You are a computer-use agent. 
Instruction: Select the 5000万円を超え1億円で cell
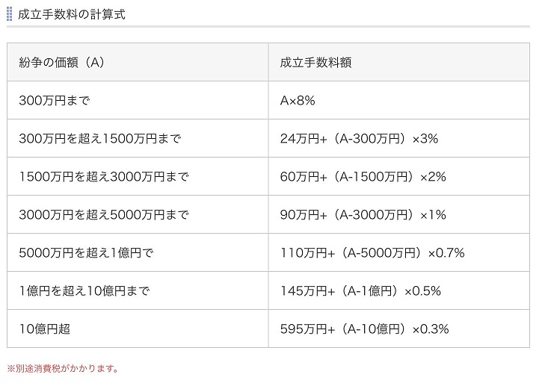pyautogui.click(x=86, y=253)
